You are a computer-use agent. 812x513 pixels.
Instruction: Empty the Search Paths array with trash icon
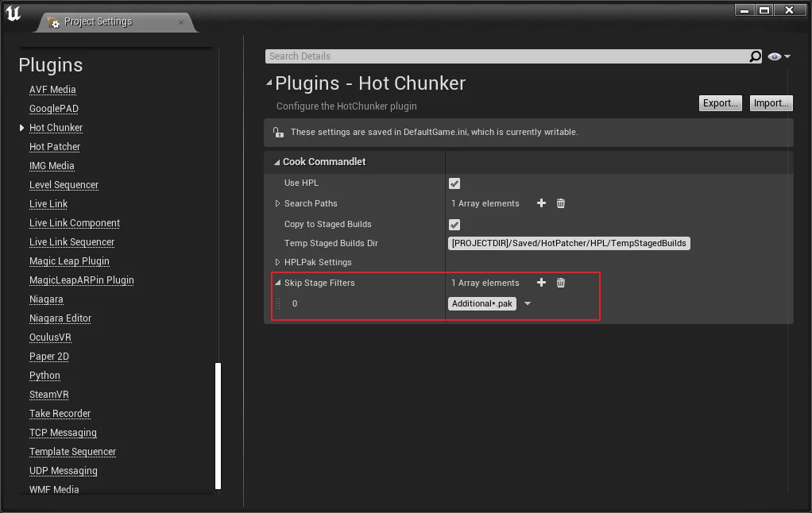(560, 203)
